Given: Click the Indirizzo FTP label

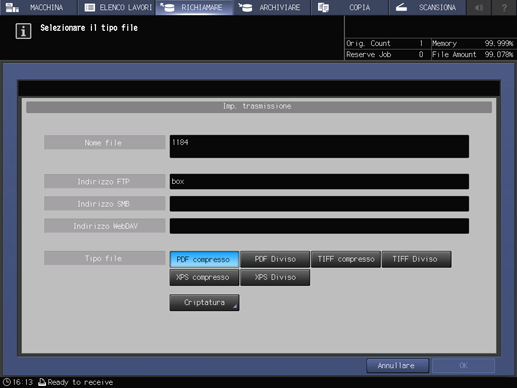Looking at the screenshot, I should 104,181.
